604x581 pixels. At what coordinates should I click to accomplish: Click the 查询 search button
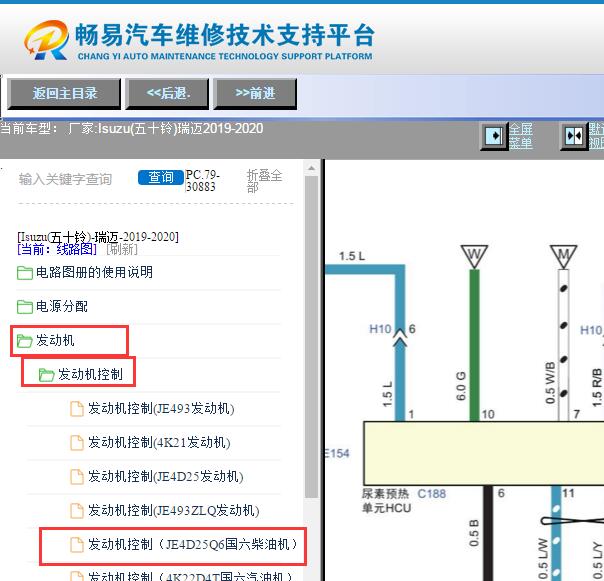coord(161,178)
